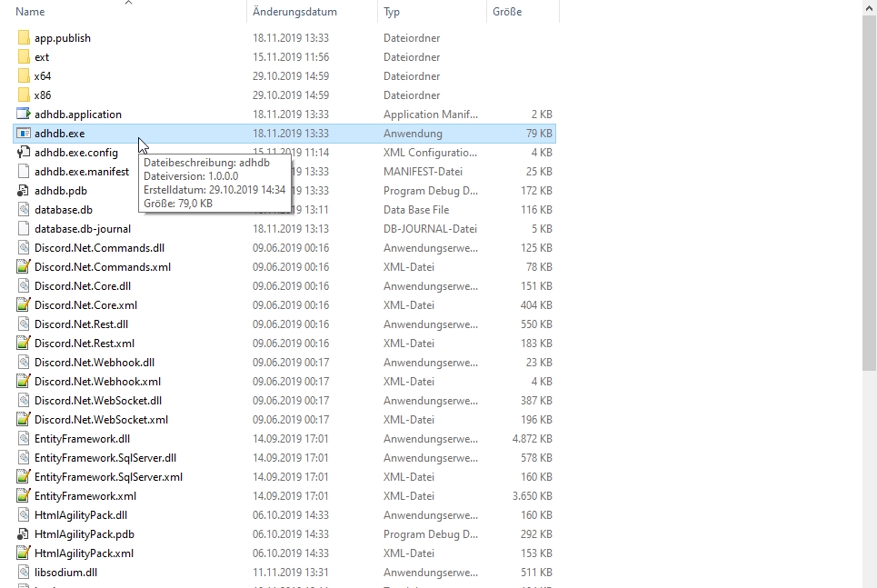Select file name Discord.Net.Core.xml
This screenshot has height=588, width=877.
point(85,305)
